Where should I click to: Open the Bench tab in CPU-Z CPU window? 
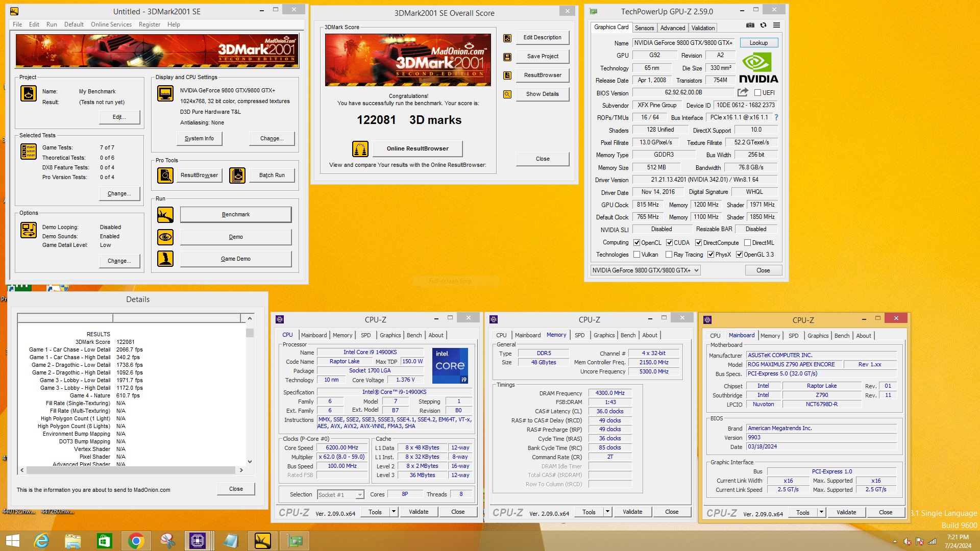click(x=414, y=335)
